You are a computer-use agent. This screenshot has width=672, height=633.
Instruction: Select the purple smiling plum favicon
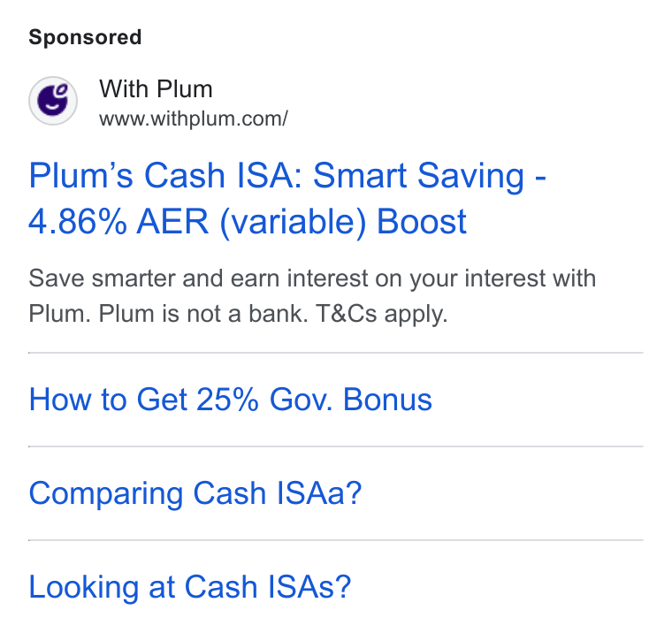click(x=53, y=101)
